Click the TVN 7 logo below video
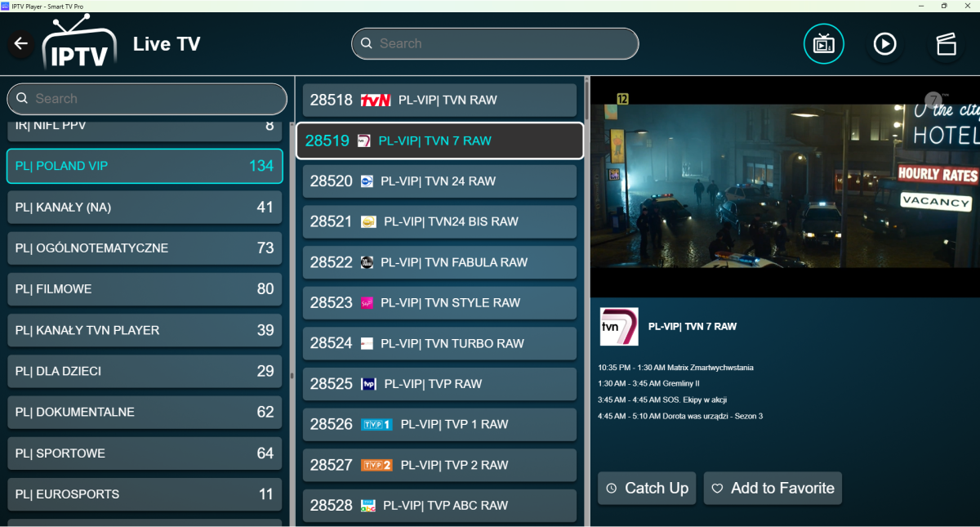Viewport: 980px width, 527px height. click(x=618, y=327)
